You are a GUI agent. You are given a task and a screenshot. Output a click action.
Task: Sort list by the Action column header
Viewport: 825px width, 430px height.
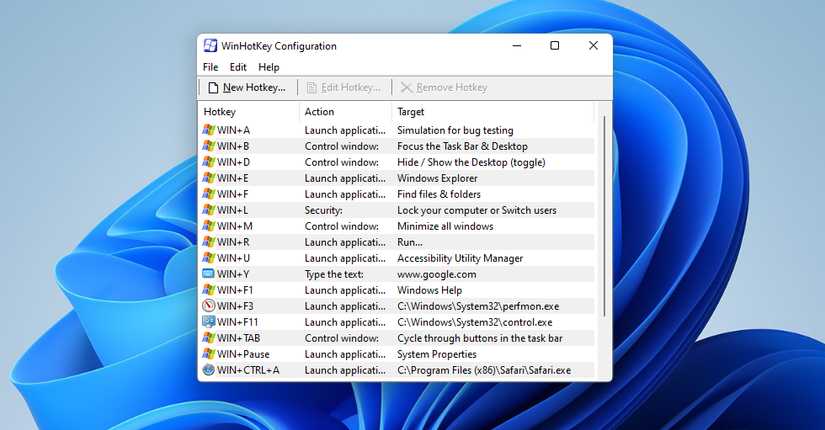(346, 112)
